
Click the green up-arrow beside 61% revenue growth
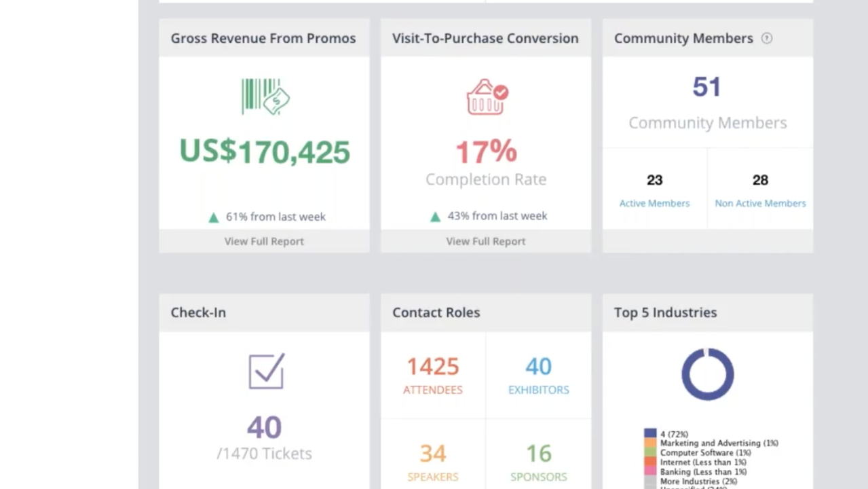[x=213, y=217]
